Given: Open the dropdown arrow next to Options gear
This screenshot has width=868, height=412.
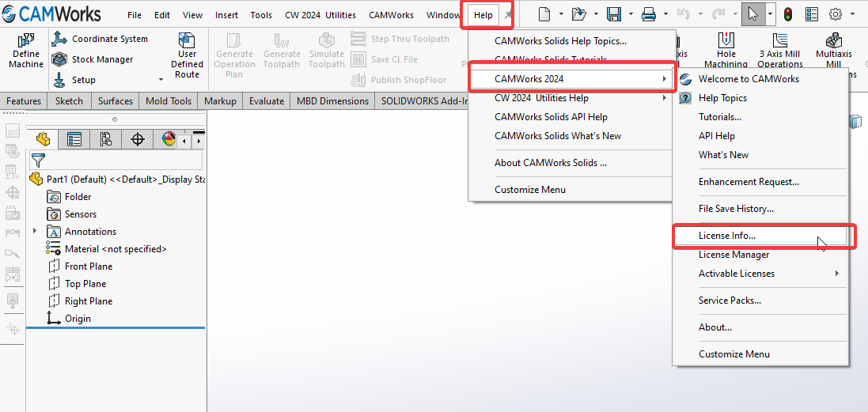Looking at the screenshot, I should tap(852, 15).
